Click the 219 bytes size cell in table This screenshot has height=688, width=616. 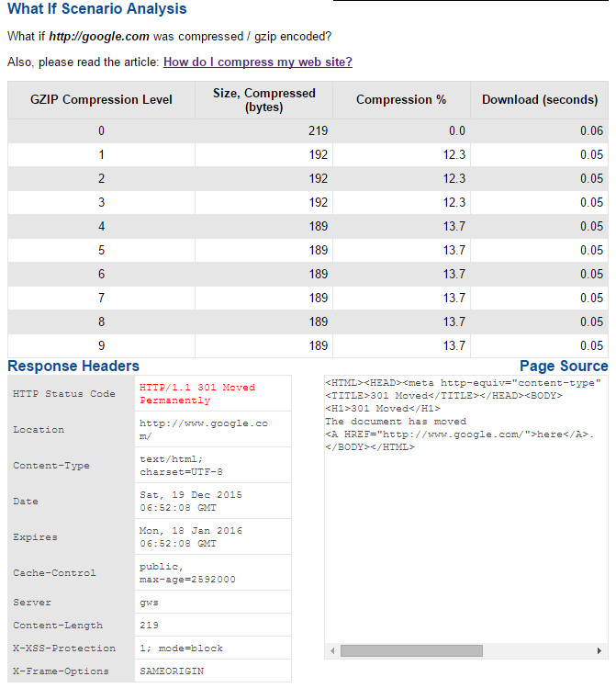(264, 130)
